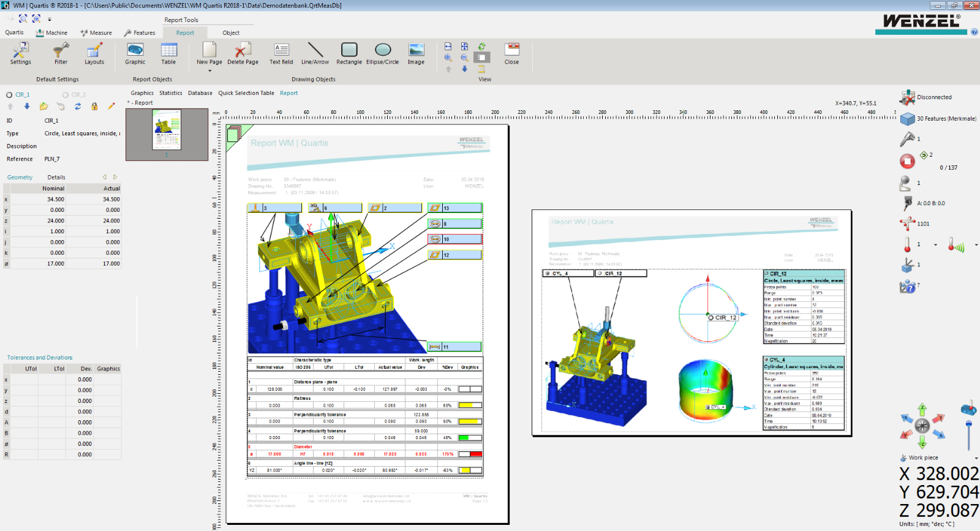Open the report Filter settings
Viewport: 980px width, 531px height.
click(61, 53)
